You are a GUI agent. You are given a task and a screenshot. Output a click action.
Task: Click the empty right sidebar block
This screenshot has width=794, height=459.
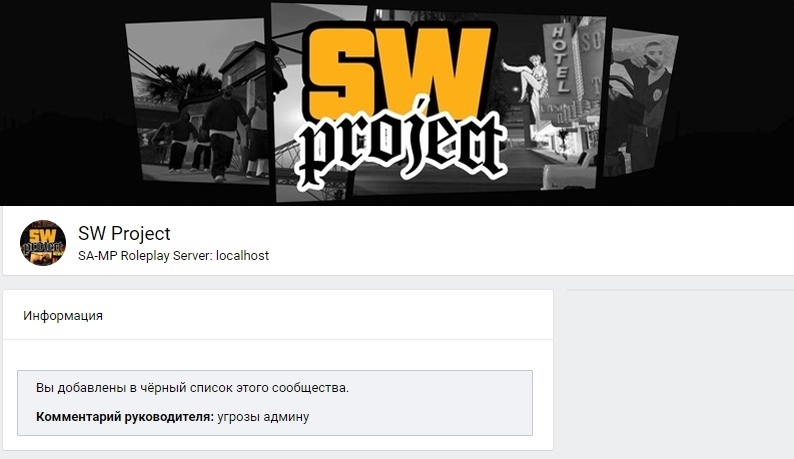coord(680,374)
